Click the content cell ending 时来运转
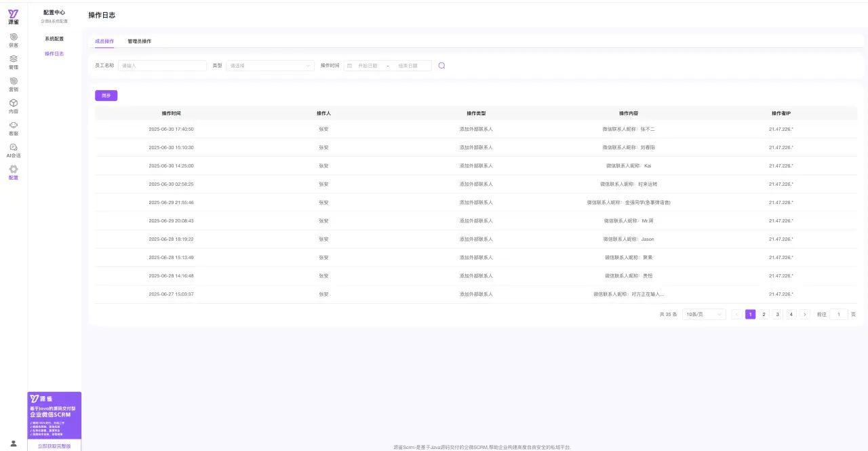Image resolution: width=868 pixels, height=451 pixels. coord(629,184)
